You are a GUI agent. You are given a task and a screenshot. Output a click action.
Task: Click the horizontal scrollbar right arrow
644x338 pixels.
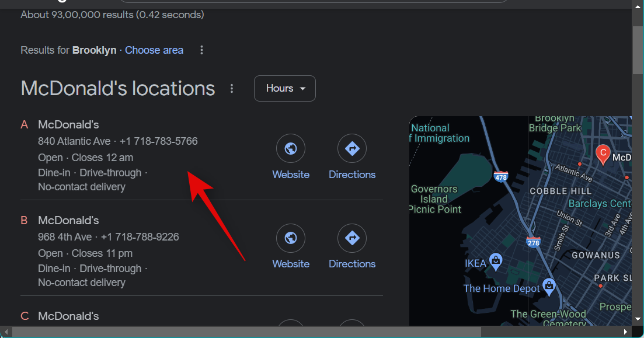(626, 332)
